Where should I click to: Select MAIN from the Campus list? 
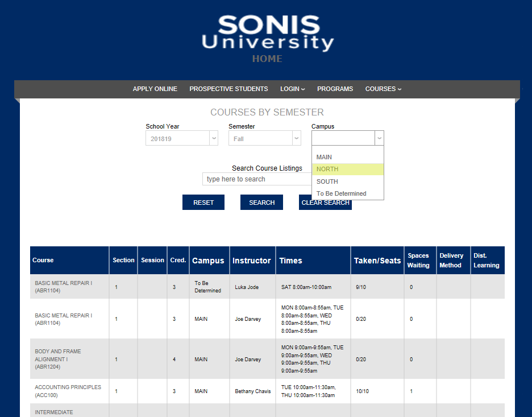tap(325, 157)
